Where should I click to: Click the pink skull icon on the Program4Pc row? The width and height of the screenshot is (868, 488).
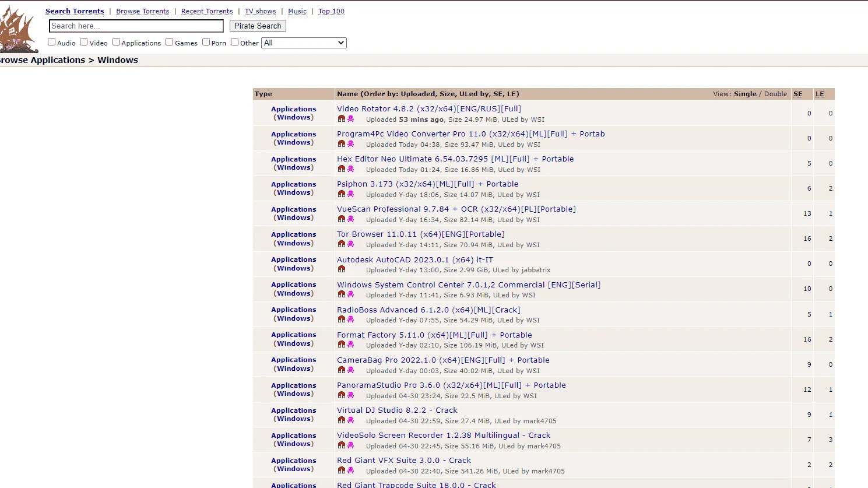pyautogui.click(x=351, y=144)
